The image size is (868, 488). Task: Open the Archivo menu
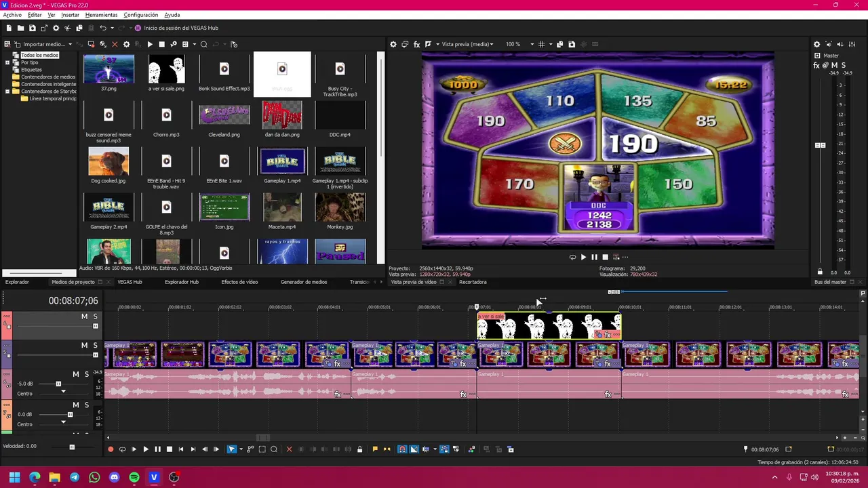(12, 15)
